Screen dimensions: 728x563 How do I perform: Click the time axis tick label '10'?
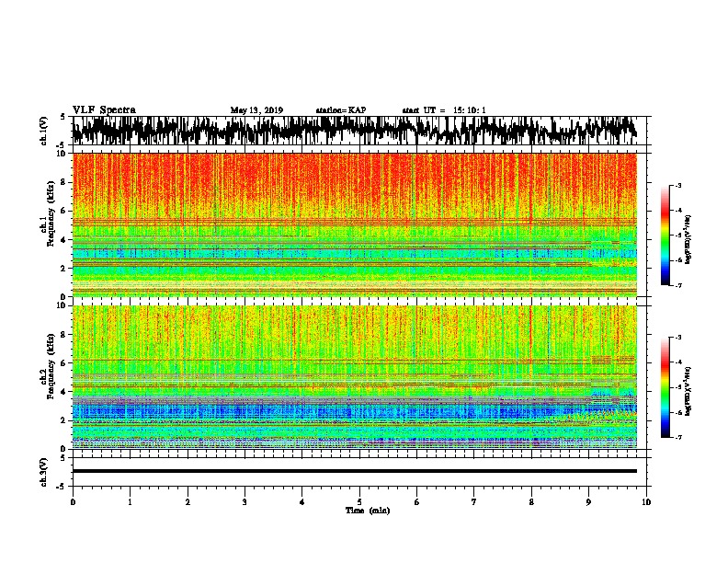pyautogui.click(x=646, y=502)
